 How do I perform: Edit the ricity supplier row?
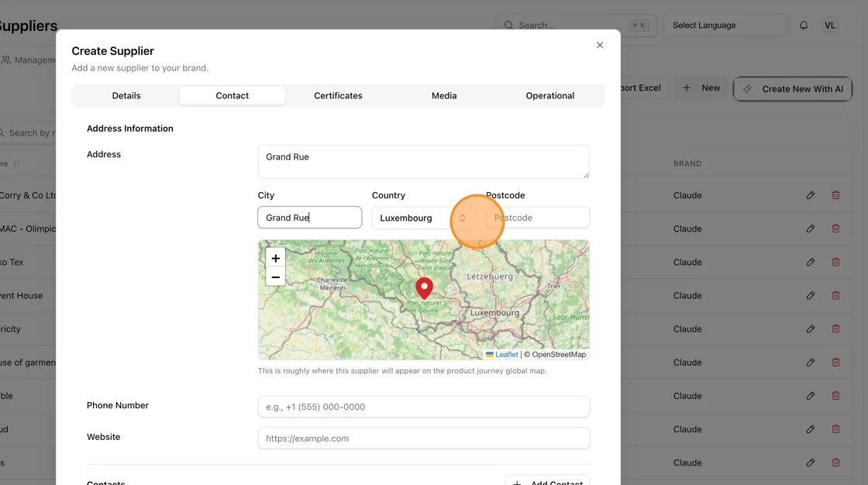tap(811, 328)
